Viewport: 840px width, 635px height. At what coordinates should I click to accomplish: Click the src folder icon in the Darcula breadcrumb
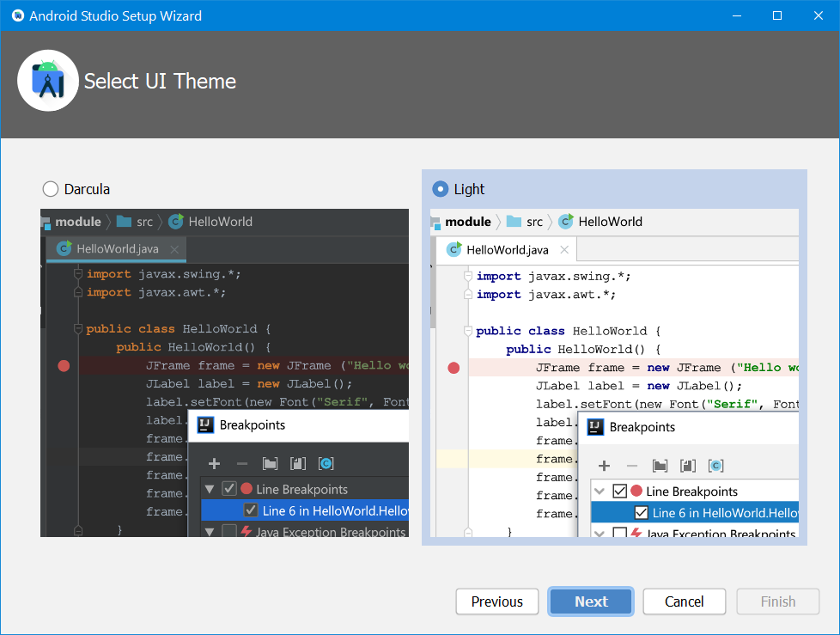124,221
